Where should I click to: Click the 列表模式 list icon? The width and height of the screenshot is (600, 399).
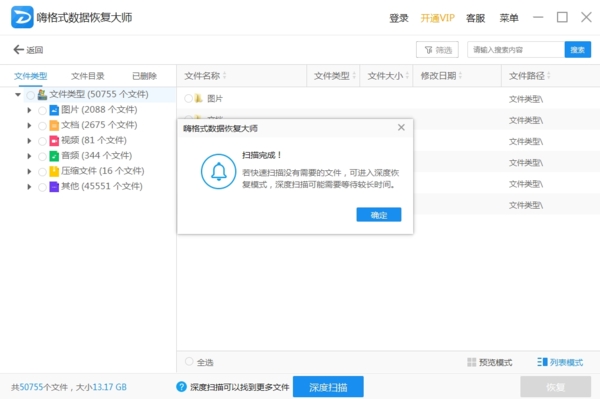click(x=542, y=362)
